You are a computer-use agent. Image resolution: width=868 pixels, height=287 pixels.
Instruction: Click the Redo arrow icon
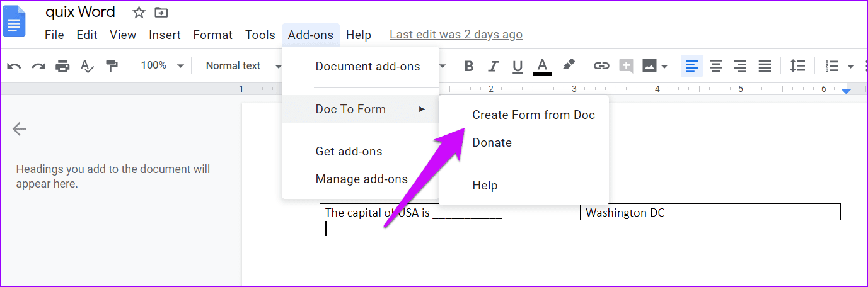[x=38, y=66]
